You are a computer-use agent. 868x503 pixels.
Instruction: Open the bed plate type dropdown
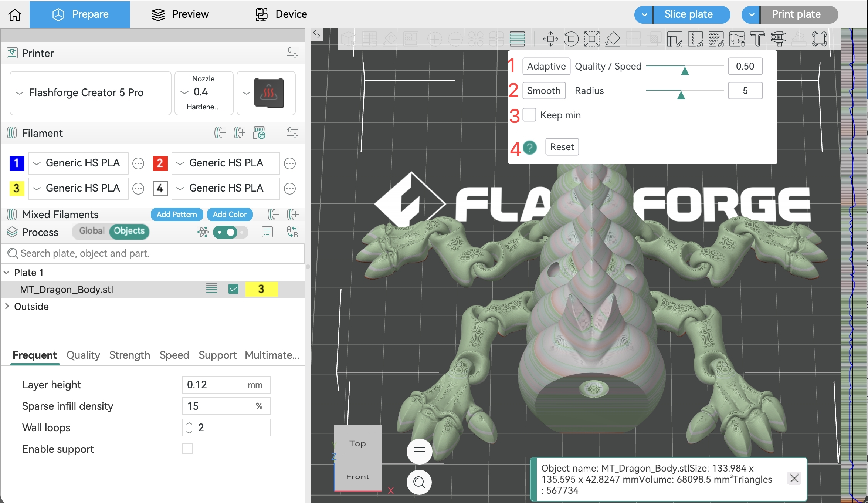click(266, 93)
